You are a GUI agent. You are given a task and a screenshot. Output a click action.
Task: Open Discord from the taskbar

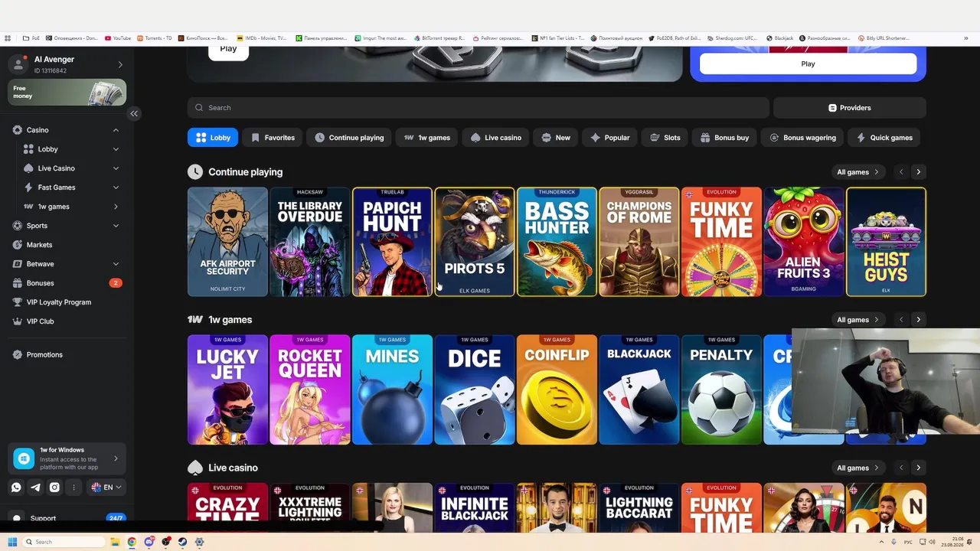(149, 542)
